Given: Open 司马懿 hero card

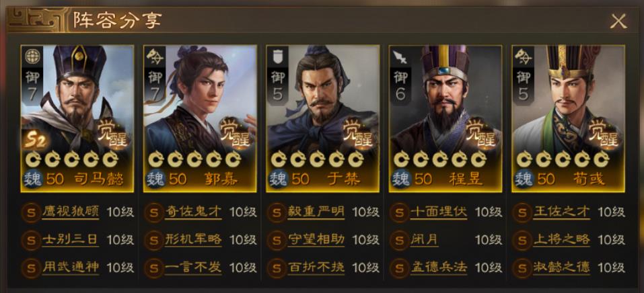Looking at the screenshot, I should point(77,118).
